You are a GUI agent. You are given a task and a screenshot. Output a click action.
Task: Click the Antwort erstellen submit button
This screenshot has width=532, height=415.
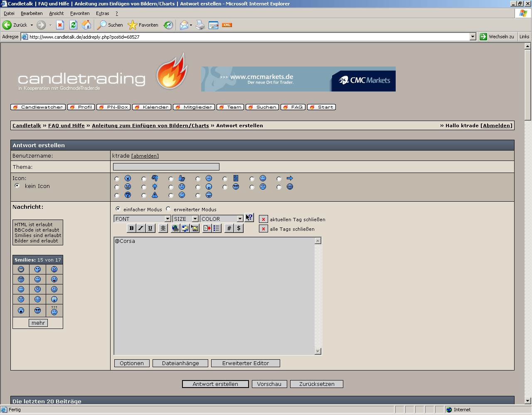215,384
